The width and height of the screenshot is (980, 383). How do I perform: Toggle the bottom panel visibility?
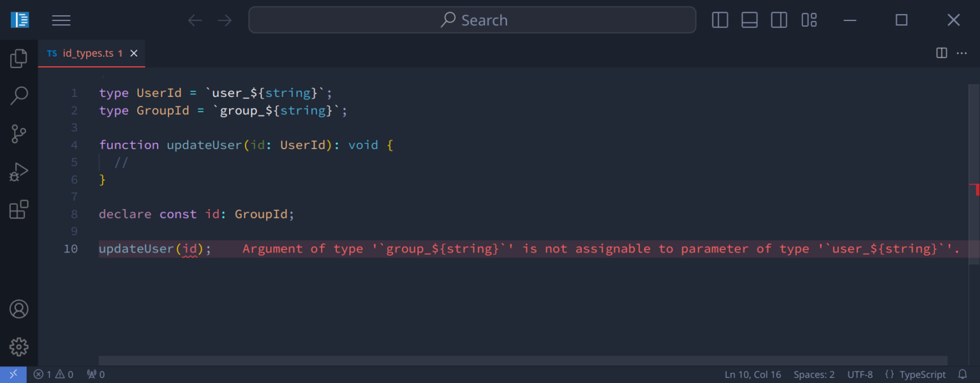coord(749,20)
